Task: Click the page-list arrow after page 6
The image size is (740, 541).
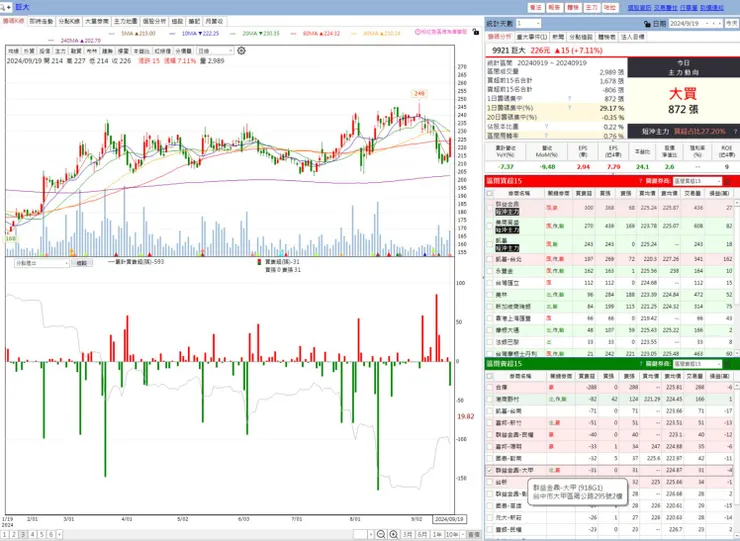Action: pos(59,534)
